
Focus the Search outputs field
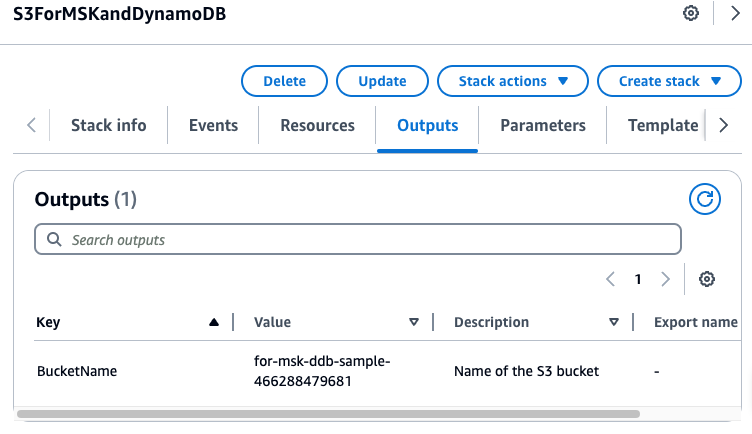[358, 240]
